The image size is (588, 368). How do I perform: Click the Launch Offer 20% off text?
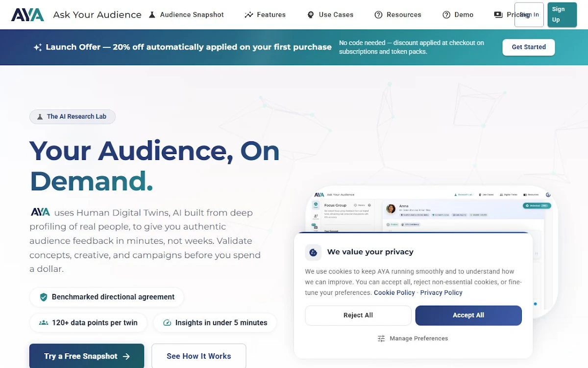tap(189, 47)
